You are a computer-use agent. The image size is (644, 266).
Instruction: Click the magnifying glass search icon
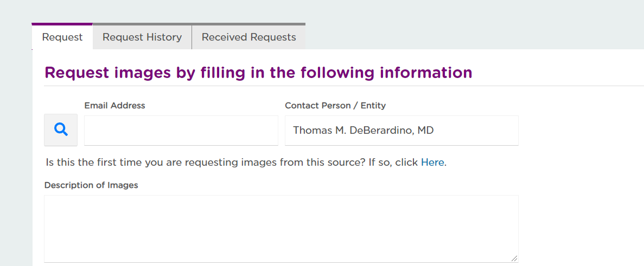click(61, 130)
